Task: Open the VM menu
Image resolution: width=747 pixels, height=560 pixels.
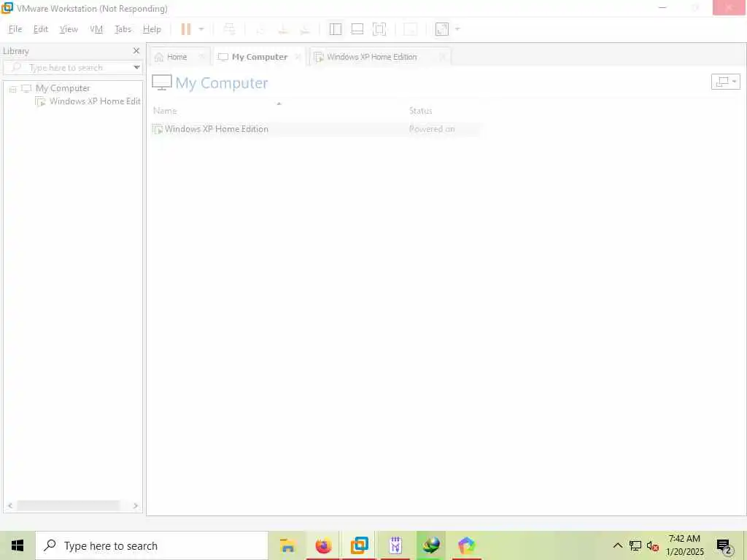Action: 96,29
